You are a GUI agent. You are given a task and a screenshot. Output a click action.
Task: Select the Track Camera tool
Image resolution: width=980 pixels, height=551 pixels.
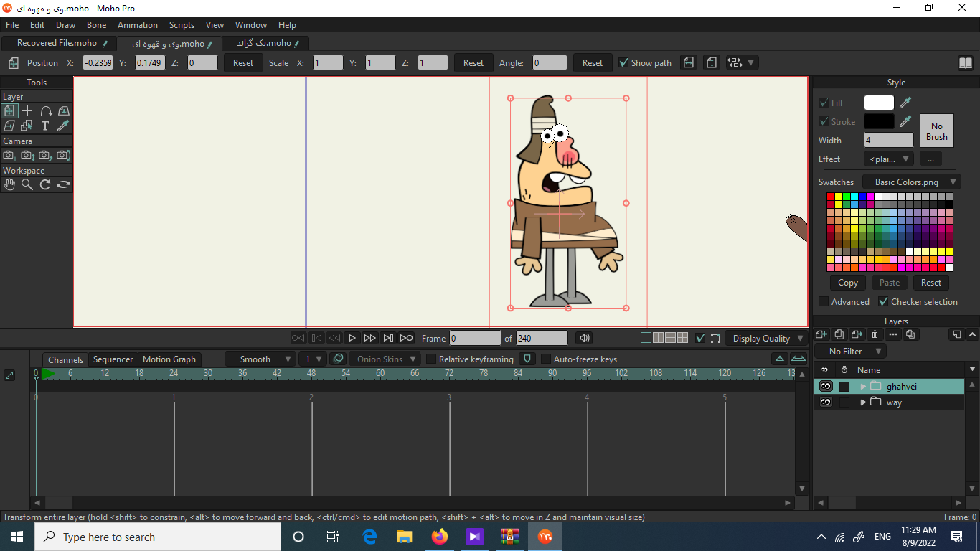[x=9, y=155]
